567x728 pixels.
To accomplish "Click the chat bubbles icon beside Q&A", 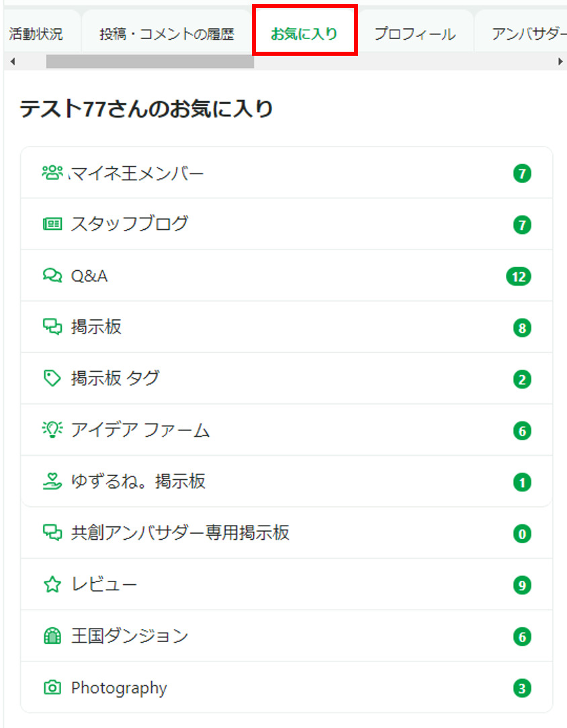I will click(52, 276).
